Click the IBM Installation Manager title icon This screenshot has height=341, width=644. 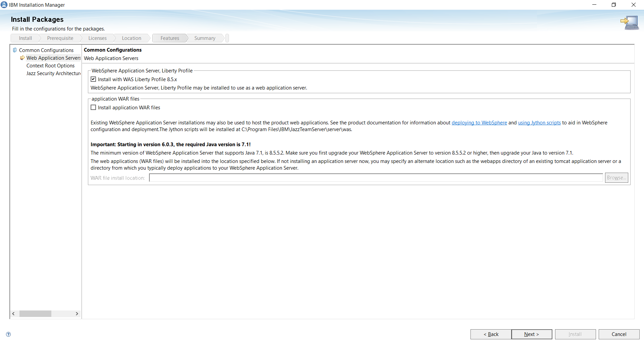pyautogui.click(x=4, y=5)
